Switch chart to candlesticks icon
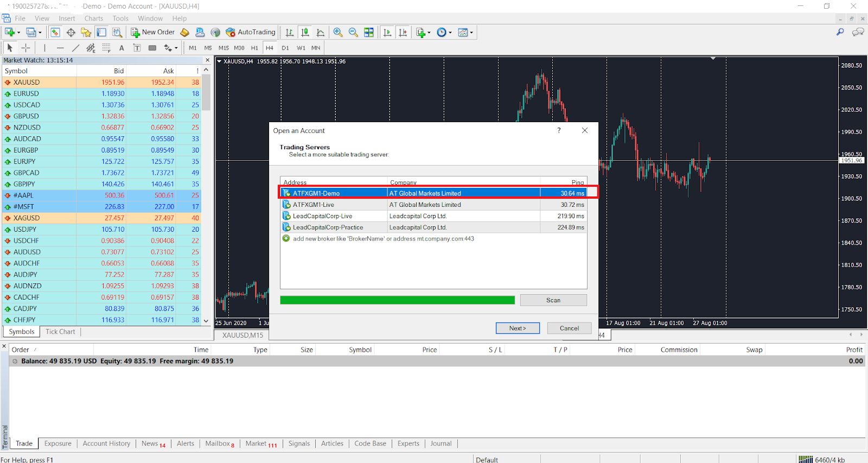868x463 pixels. click(305, 33)
